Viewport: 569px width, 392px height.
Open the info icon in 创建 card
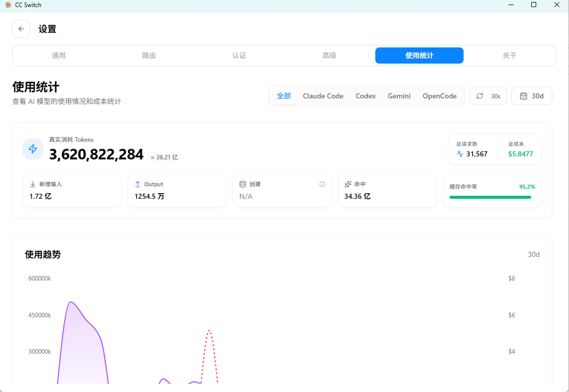pyautogui.click(x=322, y=184)
